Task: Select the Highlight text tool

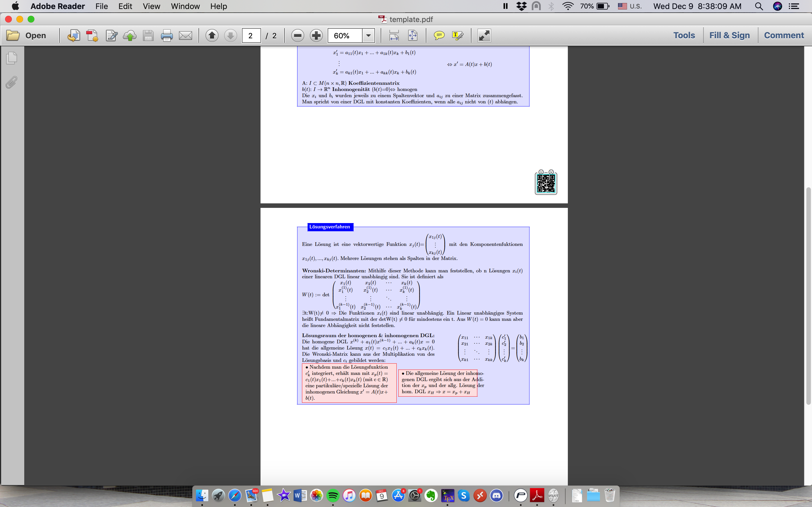Action: pyautogui.click(x=458, y=35)
